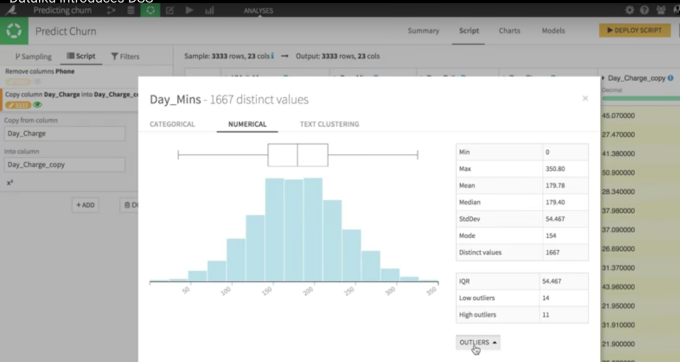Open the bar chart dashboard icon

click(x=209, y=10)
